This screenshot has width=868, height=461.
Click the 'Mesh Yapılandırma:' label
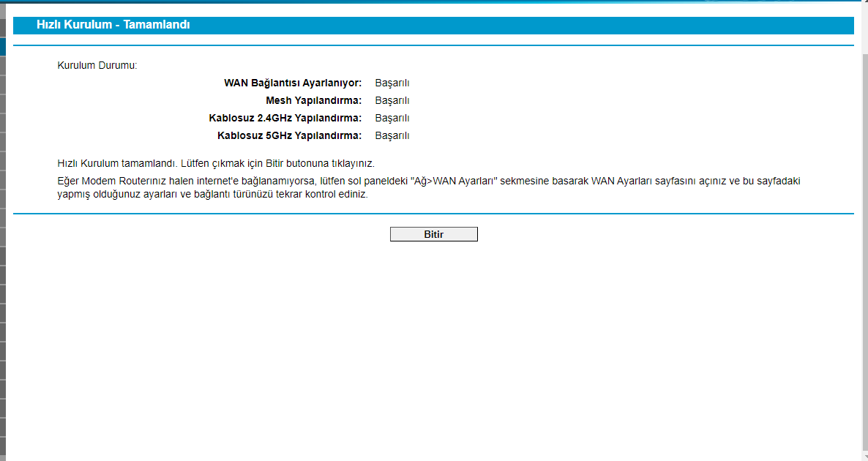pyautogui.click(x=314, y=101)
